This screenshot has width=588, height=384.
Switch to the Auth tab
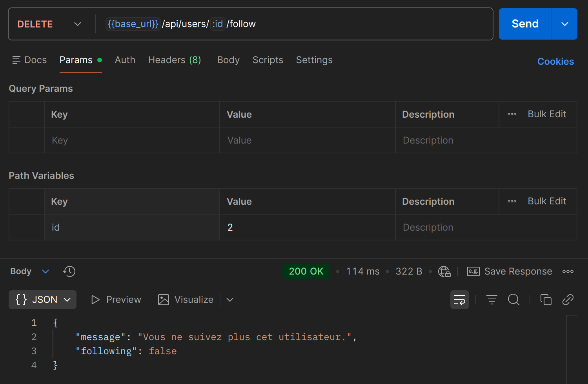point(125,60)
